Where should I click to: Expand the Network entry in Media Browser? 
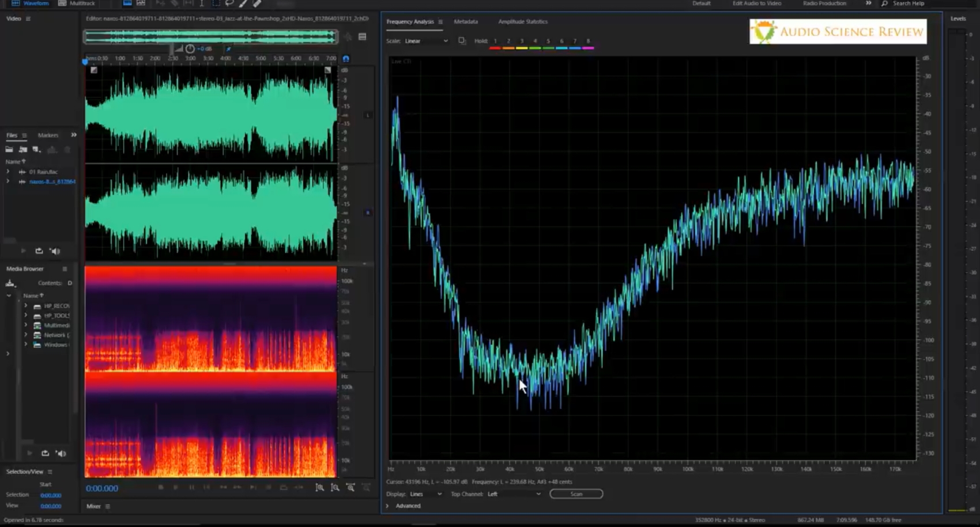point(26,335)
